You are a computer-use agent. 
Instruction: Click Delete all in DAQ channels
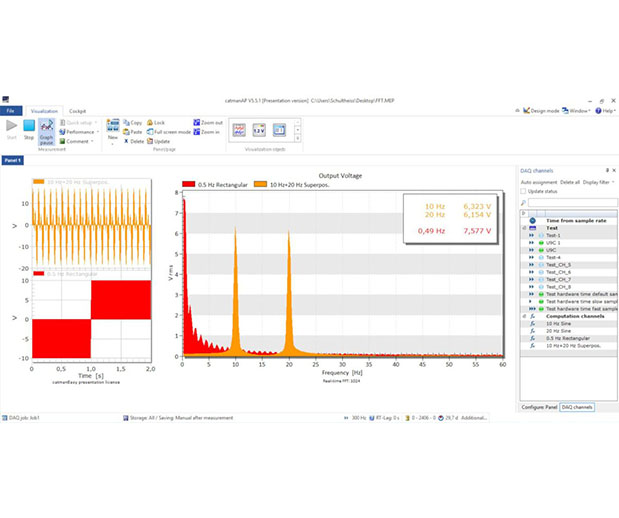pos(568,182)
